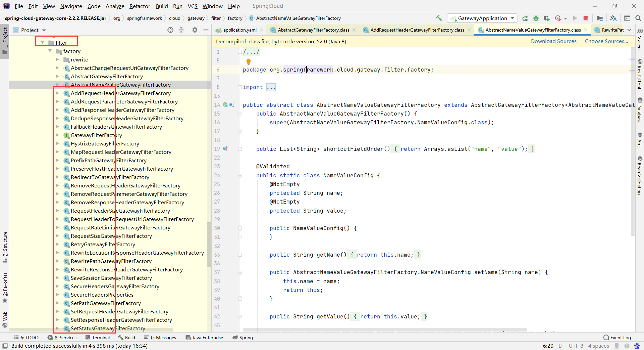
Task: Click the Project panel vertical scrollbar
Action: 209,245
